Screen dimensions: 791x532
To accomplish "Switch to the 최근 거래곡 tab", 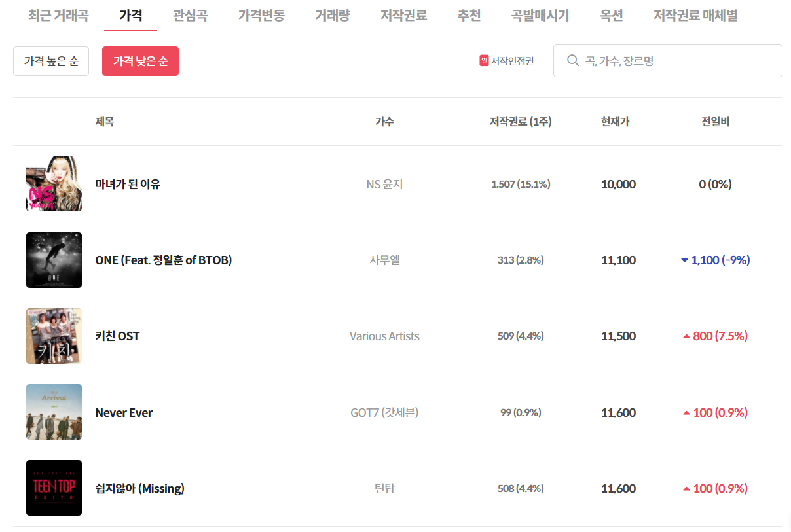I will pyautogui.click(x=58, y=16).
